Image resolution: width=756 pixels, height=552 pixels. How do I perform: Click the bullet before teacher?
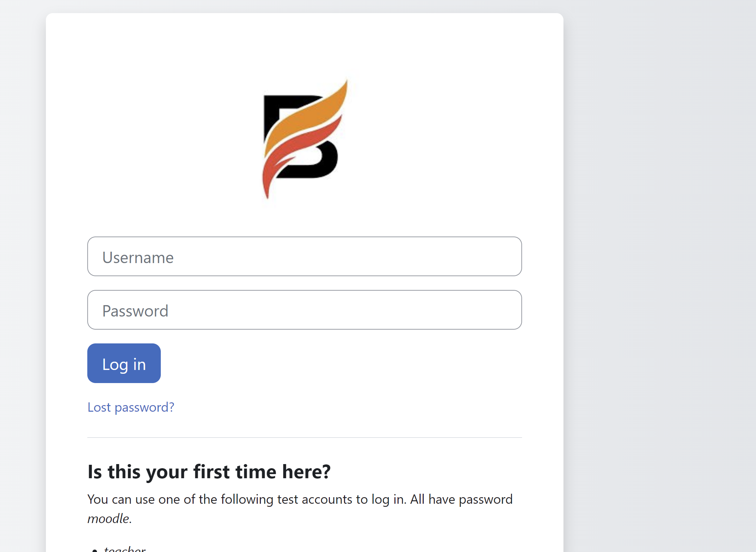point(95,550)
